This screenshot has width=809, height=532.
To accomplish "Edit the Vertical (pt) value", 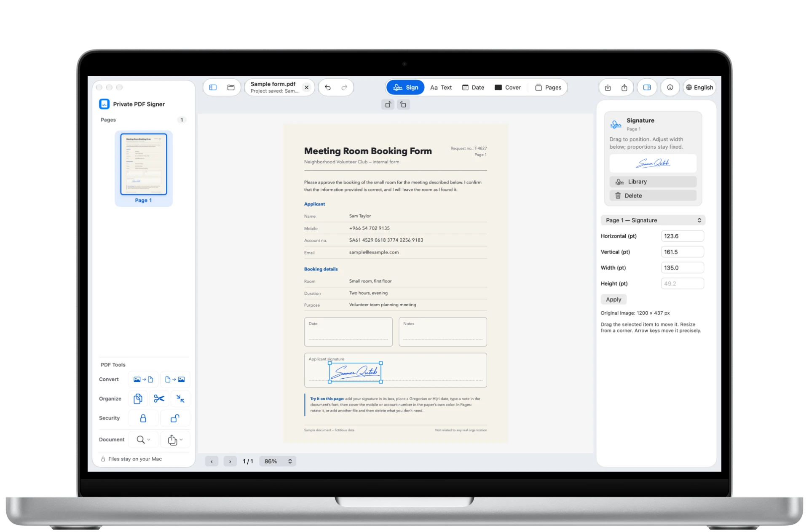I will tap(682, 252).
